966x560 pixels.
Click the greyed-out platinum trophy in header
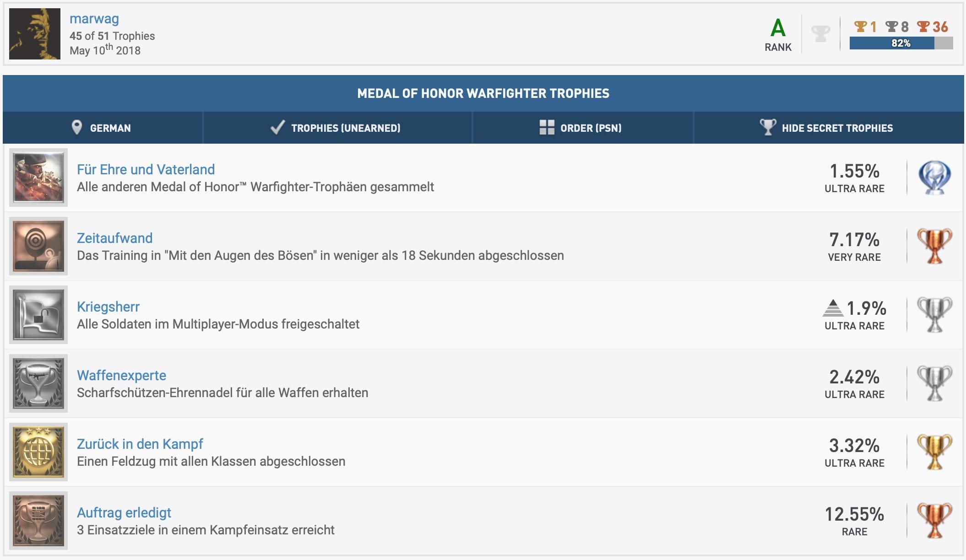820,34
